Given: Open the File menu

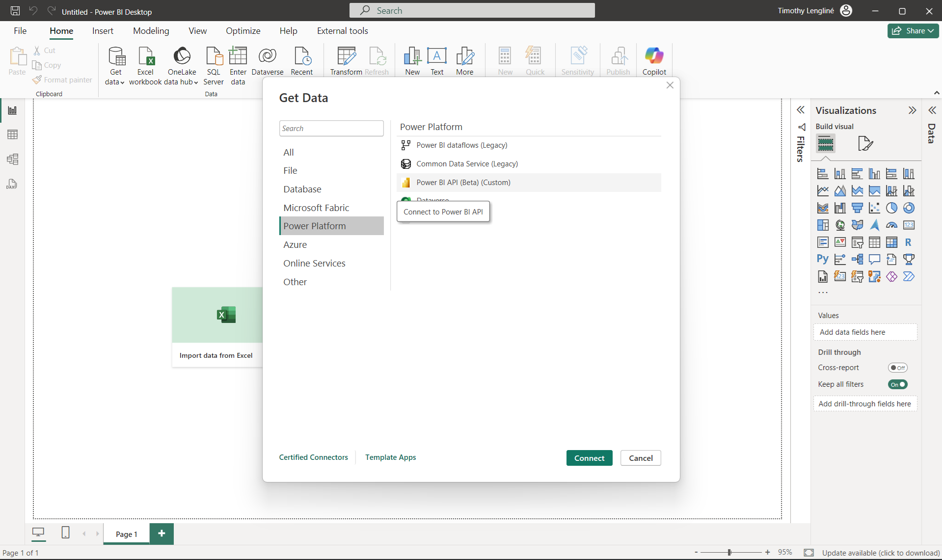Looking at the screenshot, I should click(x=20, y=31).
